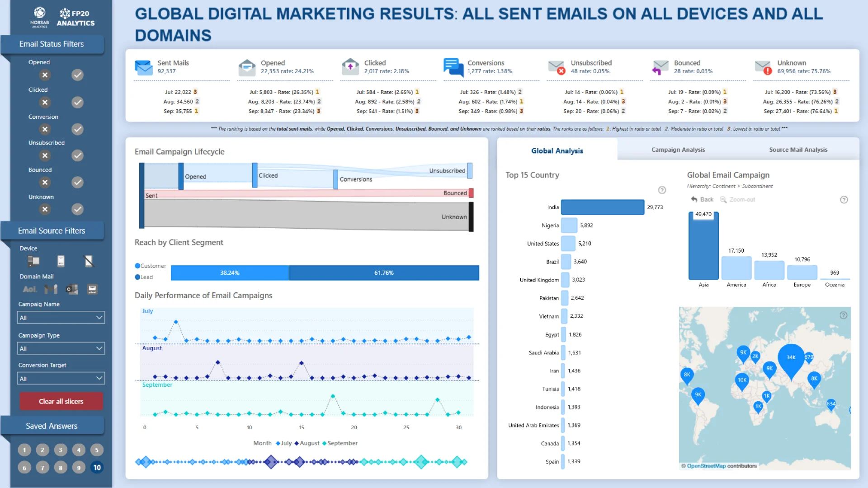Image resolution: width=868 pixels, height=488 pixels.
Task: Click 'Sep: 35,755' under Sent Mails
Action: pos(178,111)
